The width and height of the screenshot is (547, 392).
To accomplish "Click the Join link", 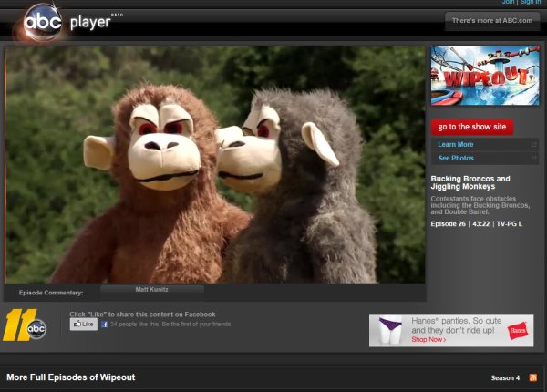I will tap(509, 2).
